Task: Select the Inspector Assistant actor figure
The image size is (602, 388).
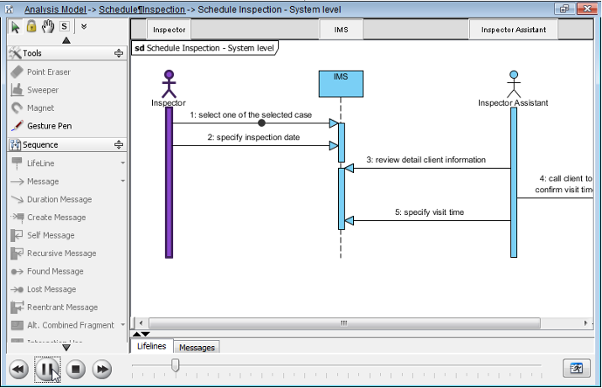Action: [x=514, y=84]
